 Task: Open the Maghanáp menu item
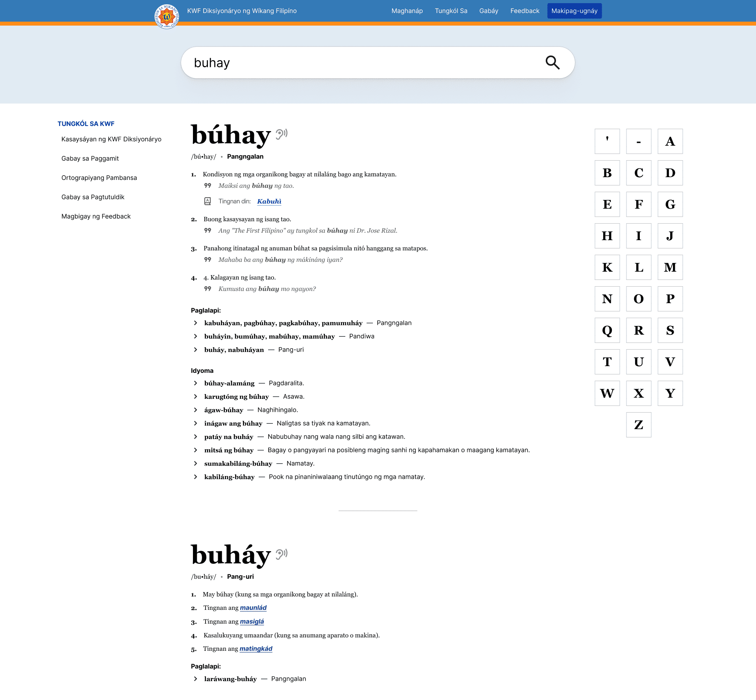coord(407,11)
